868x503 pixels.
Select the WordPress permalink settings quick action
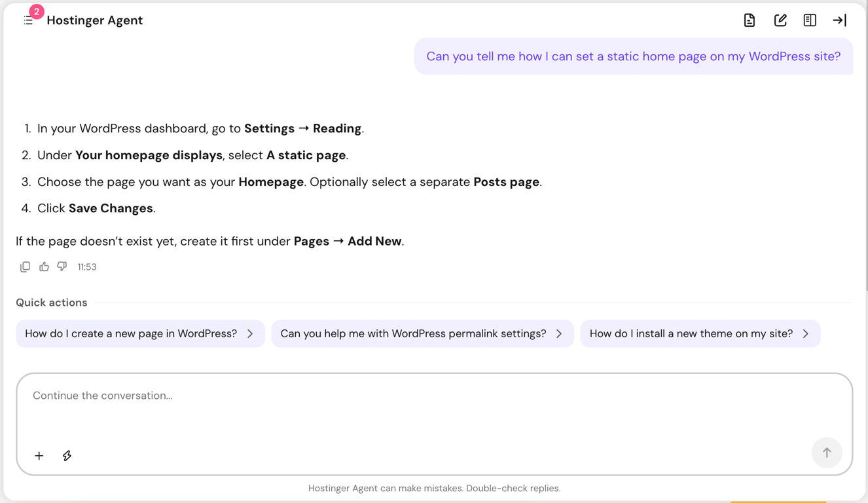coord(422,333)
